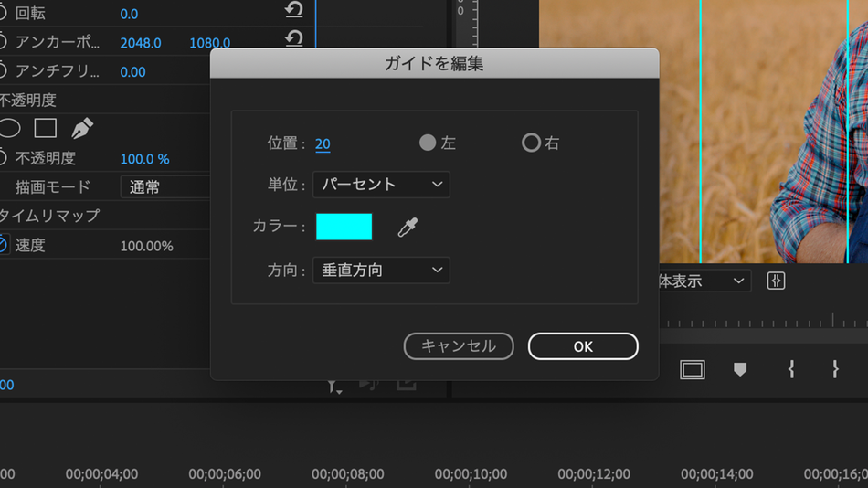Open the 方向 垂直方向 dropdown
The width and height of the screenshot is (868, 488).
tap(381, 271)
